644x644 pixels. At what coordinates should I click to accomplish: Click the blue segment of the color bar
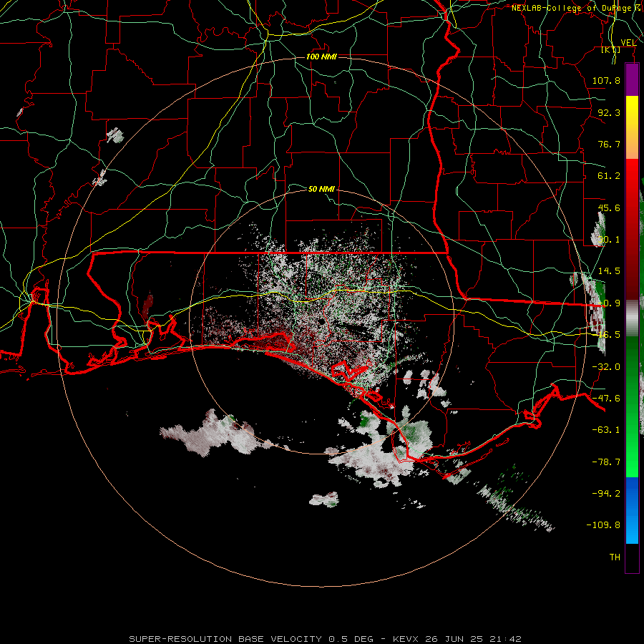(x=632, y=510)
